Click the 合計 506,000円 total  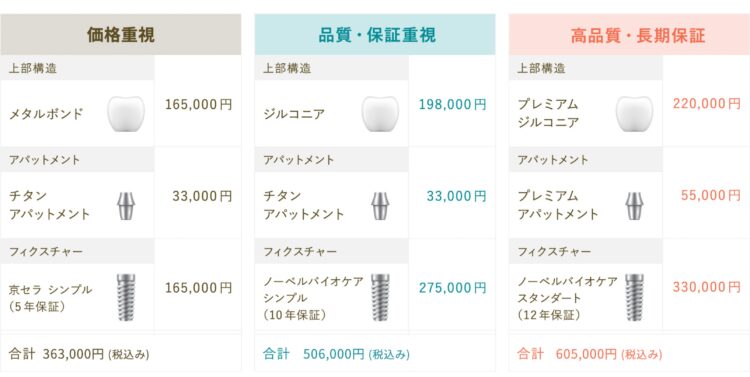pos(336,354)
